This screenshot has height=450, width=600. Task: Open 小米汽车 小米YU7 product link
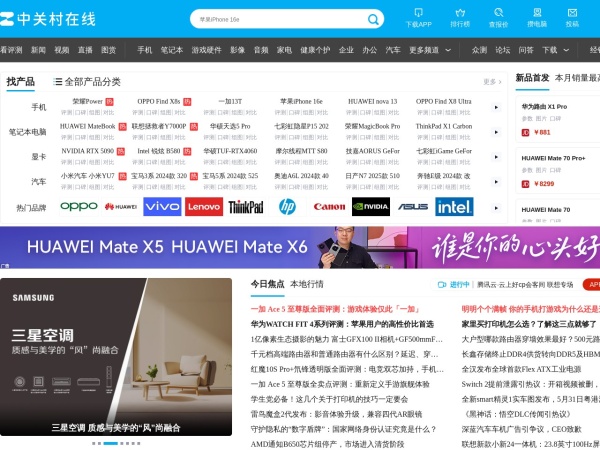88,176
